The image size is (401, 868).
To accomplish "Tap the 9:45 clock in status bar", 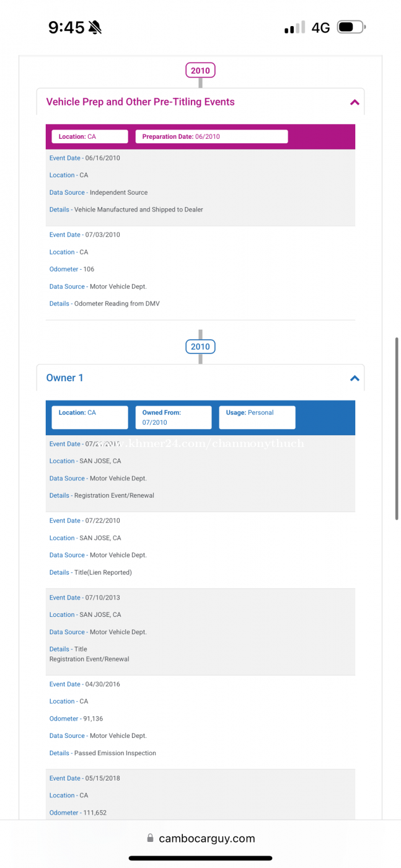I will (66, 27).
